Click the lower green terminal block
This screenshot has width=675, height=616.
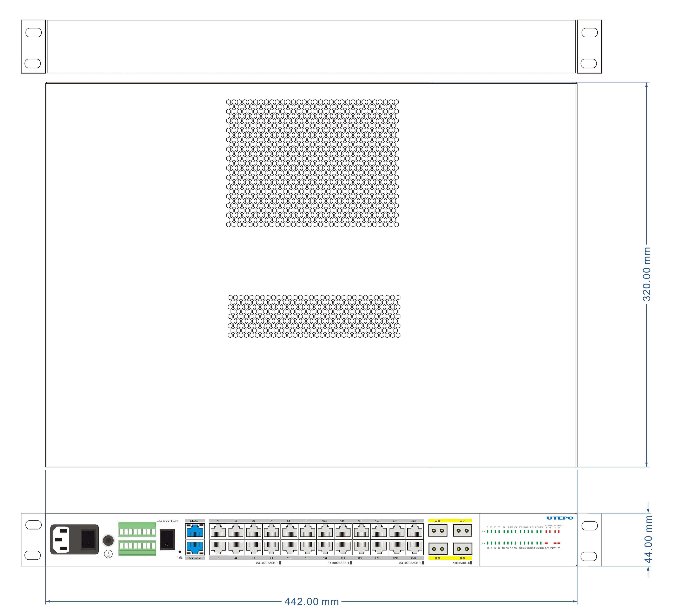(137, 548)
